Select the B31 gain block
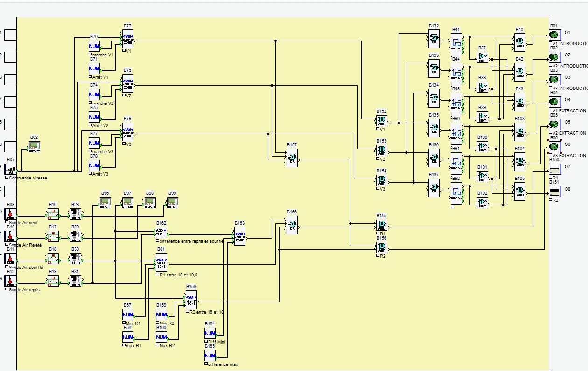The width and height of the screenshot is (588, 371). tap(76, 281)
